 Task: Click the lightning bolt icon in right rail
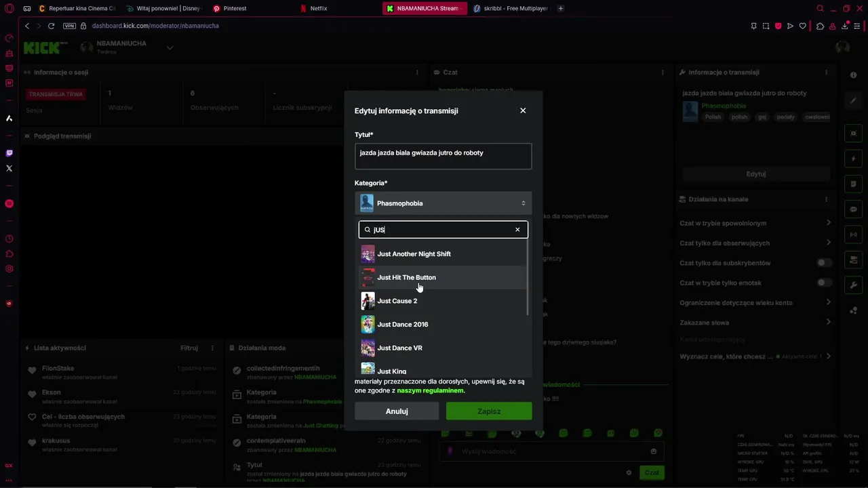coord(853,159)
